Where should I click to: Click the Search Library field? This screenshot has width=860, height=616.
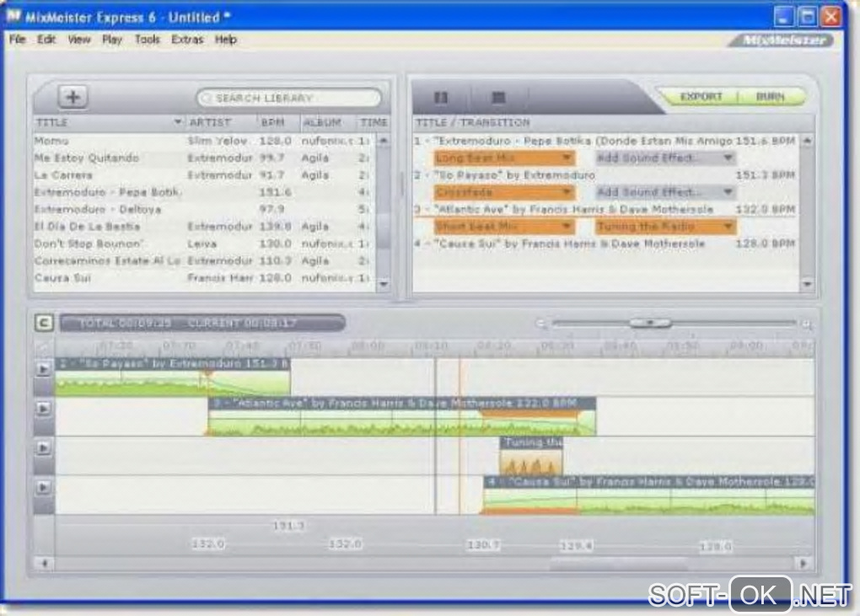(288, 98)
